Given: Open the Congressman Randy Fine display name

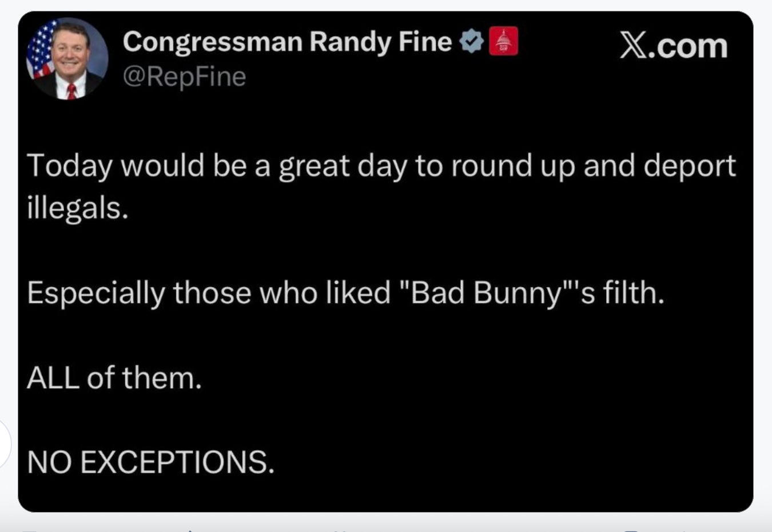Looking at the screenshot, I should pyautogui.click(x=287, y=42).
